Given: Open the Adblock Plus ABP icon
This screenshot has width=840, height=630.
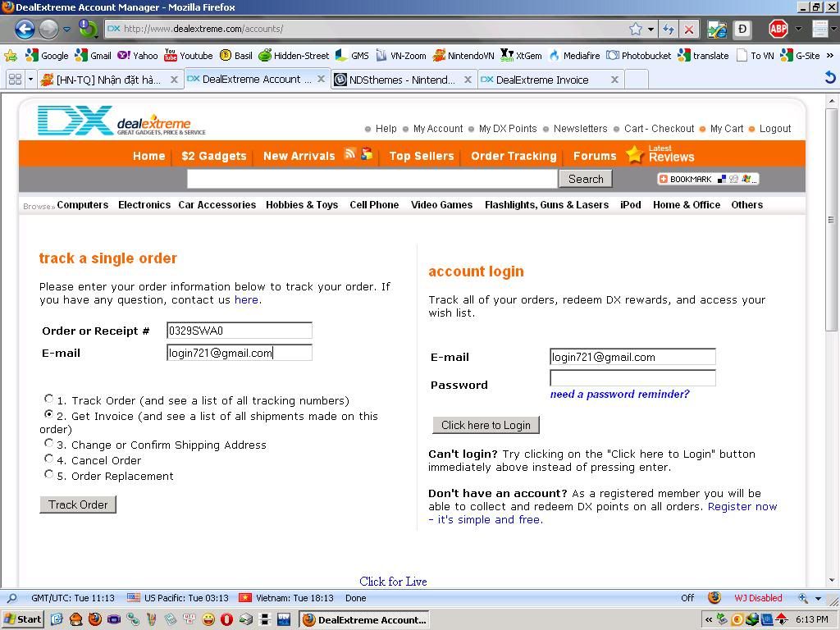Looking at the screenshot, I should [x=778, y=29].
